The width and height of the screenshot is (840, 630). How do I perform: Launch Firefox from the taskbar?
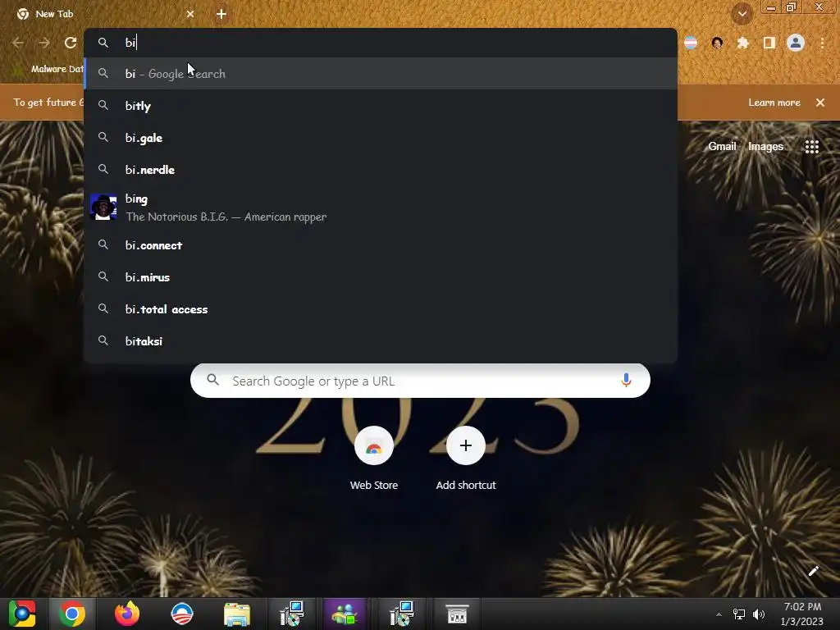127,614
